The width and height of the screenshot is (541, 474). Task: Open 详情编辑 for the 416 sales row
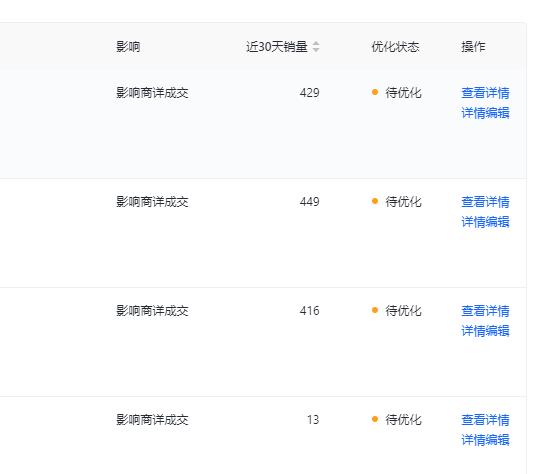pyautogui.click(x=485, y=331)
